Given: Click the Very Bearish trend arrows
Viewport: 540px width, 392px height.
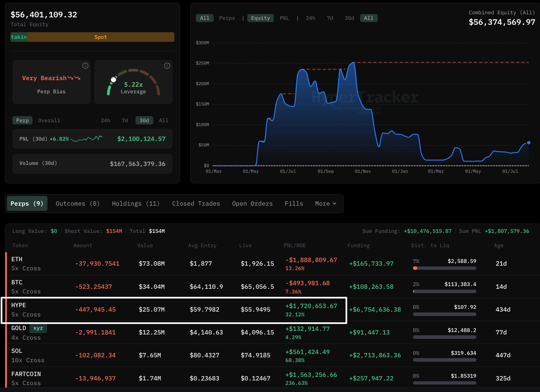Looking at the screenshot, I should [74, 78].
